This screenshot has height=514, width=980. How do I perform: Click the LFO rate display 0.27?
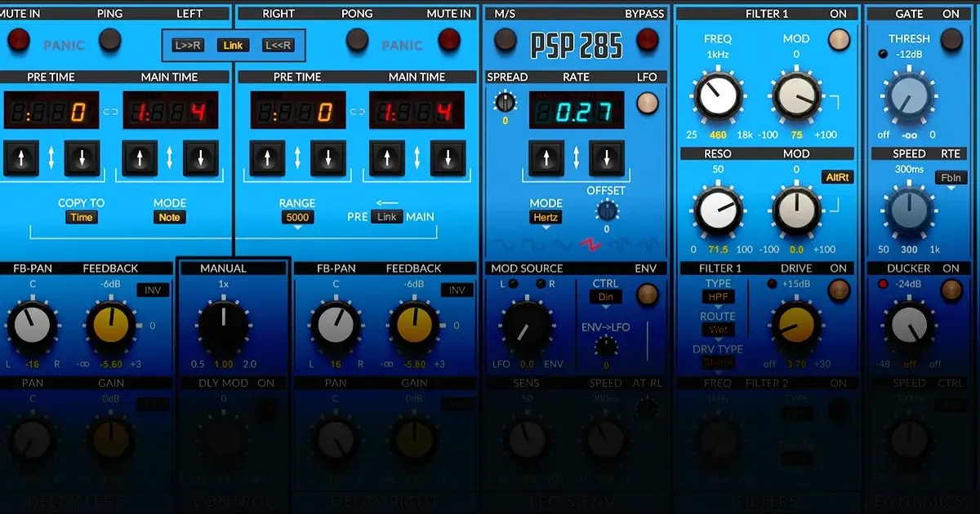coord(577,110)
